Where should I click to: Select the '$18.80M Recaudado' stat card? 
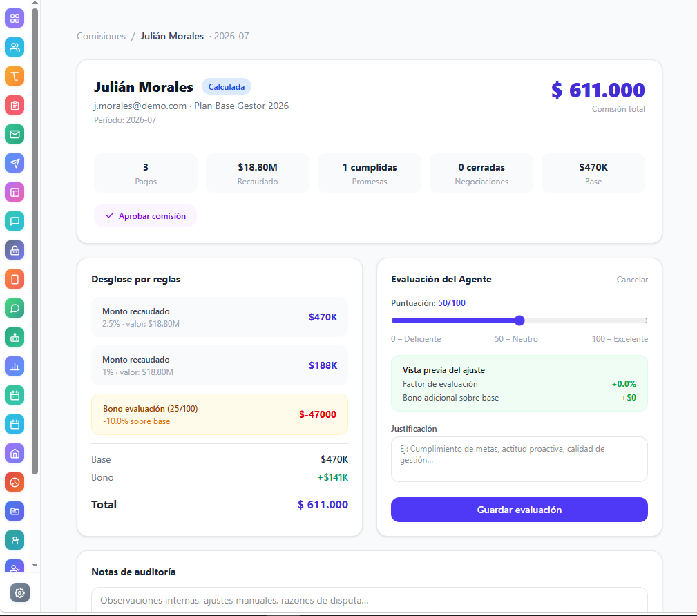click(x=258, y=173)
